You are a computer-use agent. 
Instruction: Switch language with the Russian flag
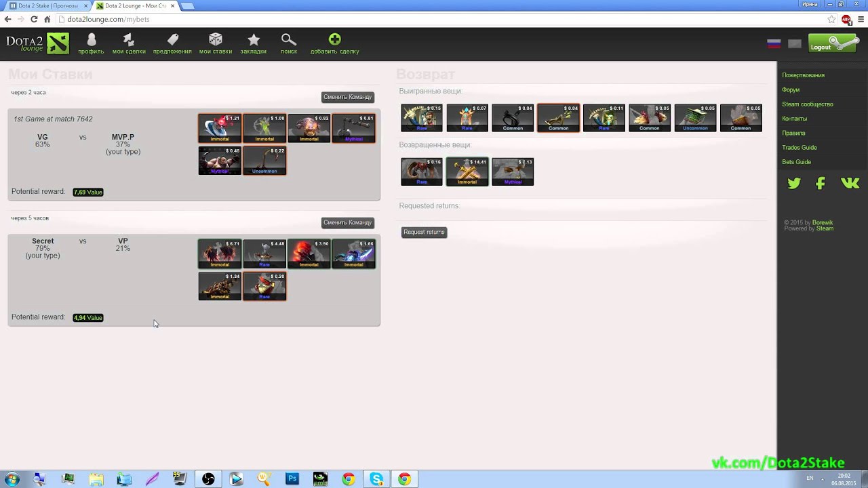(x=774, y=43)
